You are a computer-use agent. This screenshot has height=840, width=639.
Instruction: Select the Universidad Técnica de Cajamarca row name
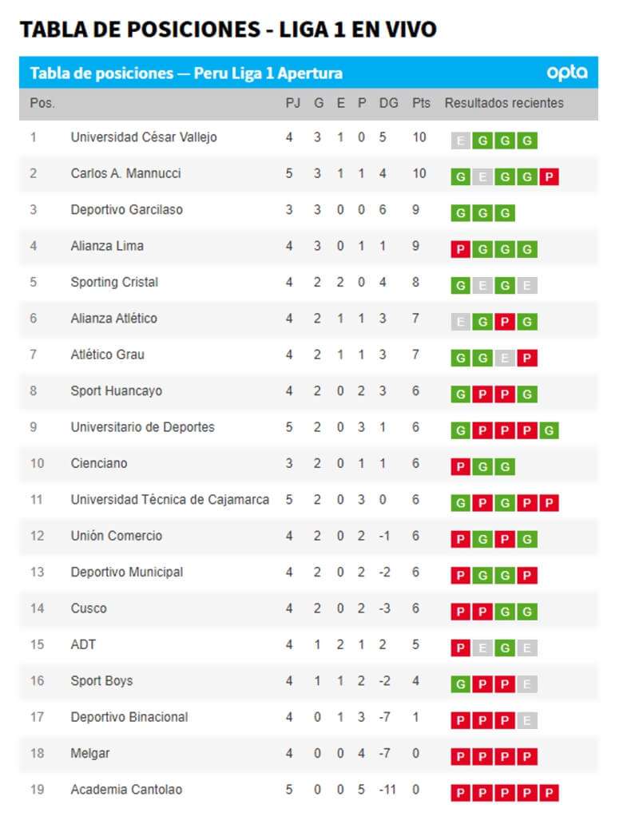[170, 500]
